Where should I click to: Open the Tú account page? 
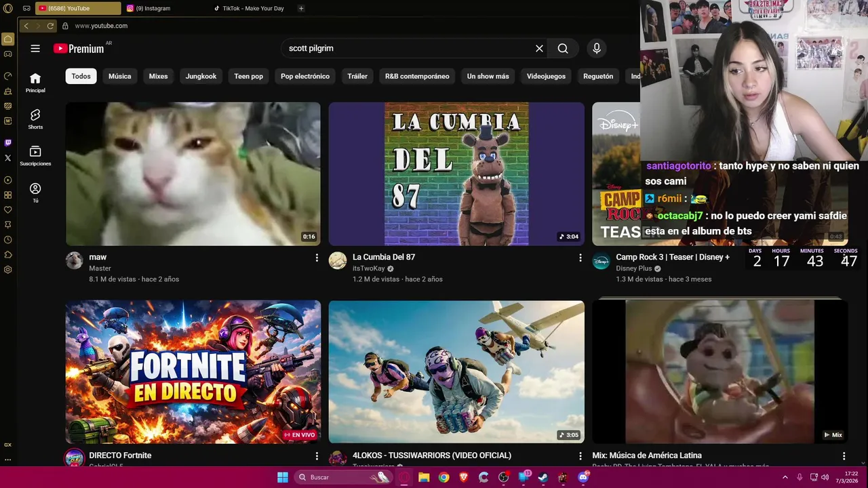tap(35, 192)
